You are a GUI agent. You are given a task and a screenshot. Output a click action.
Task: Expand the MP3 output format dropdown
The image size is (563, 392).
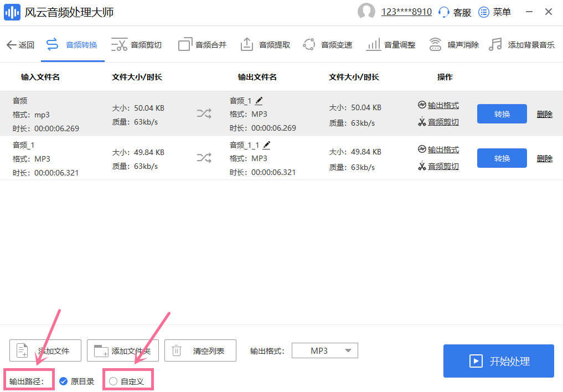(325, 350)
